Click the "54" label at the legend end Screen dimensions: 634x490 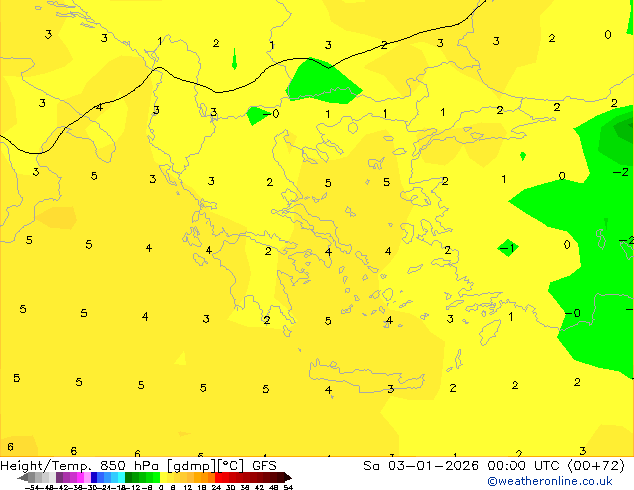click(x=288, y=487)
